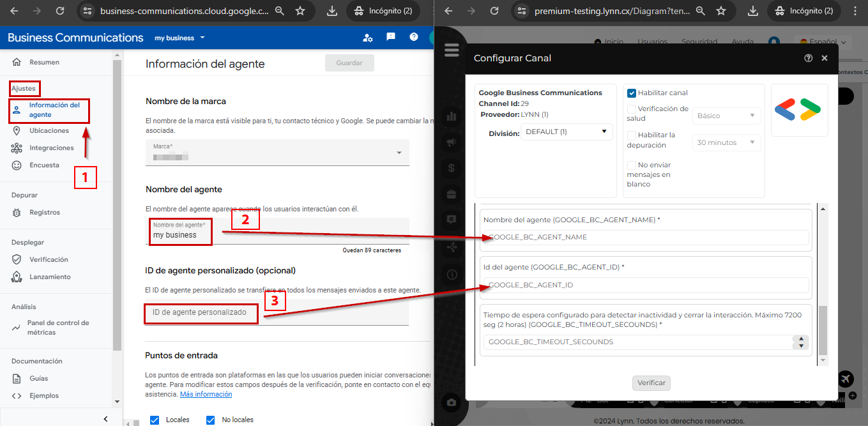Open the División DEFAULT (1) dropdown
The image size is (868, 426).
tap(567, 132)
